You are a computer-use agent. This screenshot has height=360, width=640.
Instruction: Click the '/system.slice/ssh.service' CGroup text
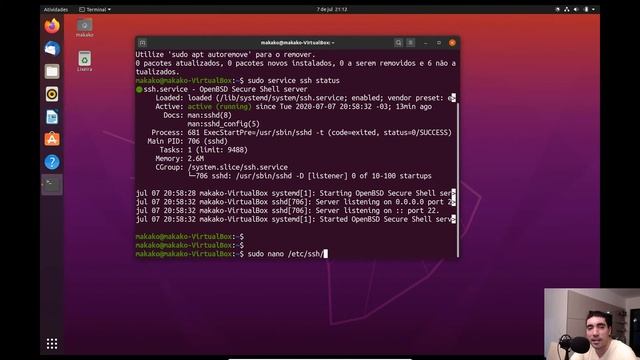(x=238, y=167)
